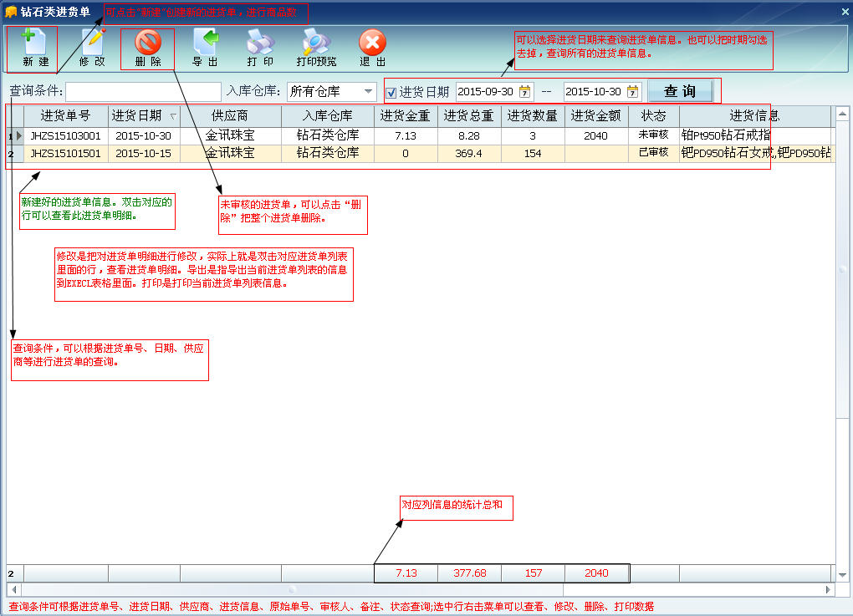Click the horizontal scrollbar left arrow
Viewport: 853px width, 616px height.
click(13, 589)
